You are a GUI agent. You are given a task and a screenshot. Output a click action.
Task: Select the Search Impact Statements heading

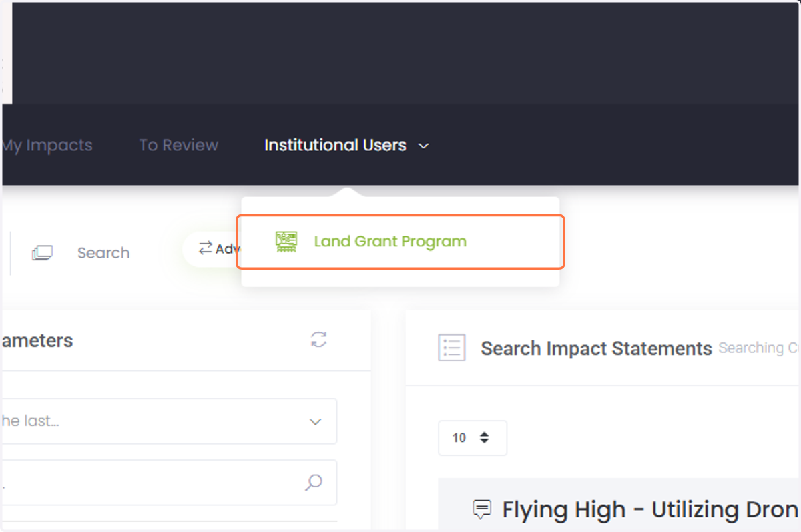(x=596, y=348)
